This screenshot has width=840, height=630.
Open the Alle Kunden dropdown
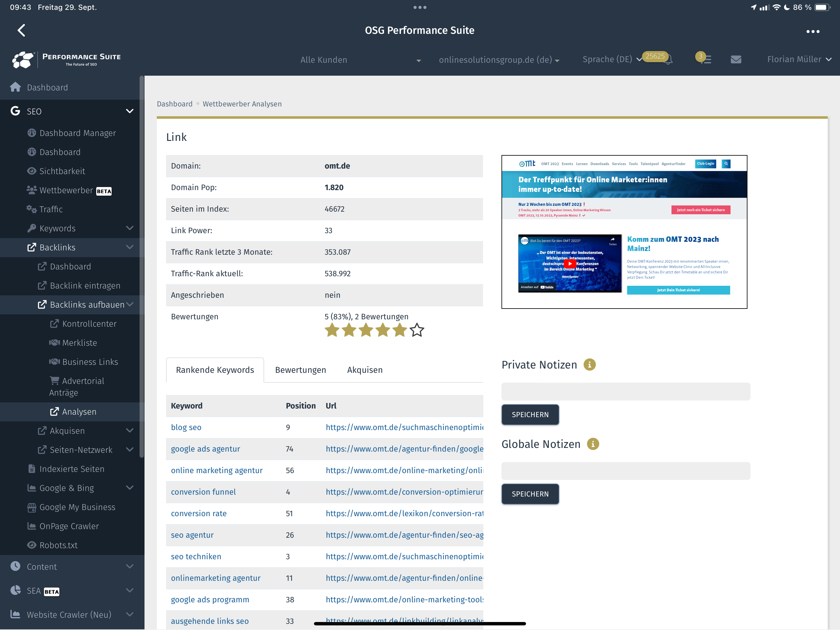tap(360, 60)
